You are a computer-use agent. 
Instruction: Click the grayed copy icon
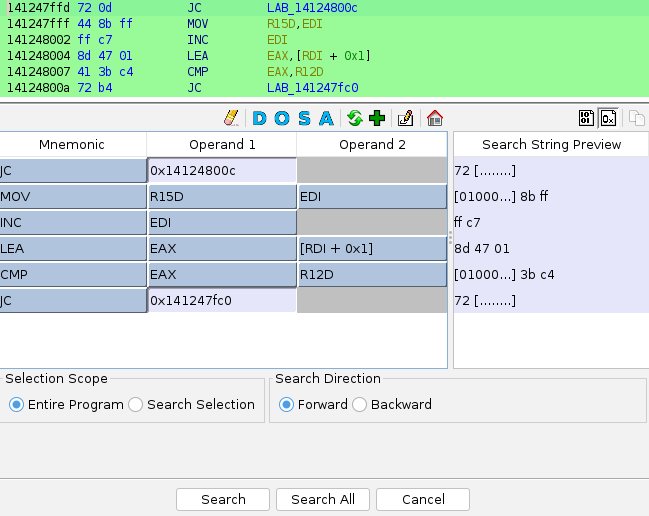click(x=637, y=118)
